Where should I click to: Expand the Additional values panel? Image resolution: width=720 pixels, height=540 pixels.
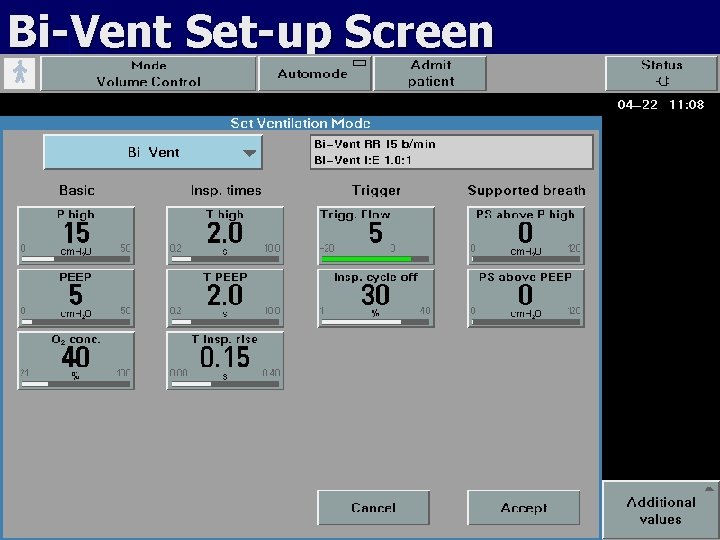point(660,510)
